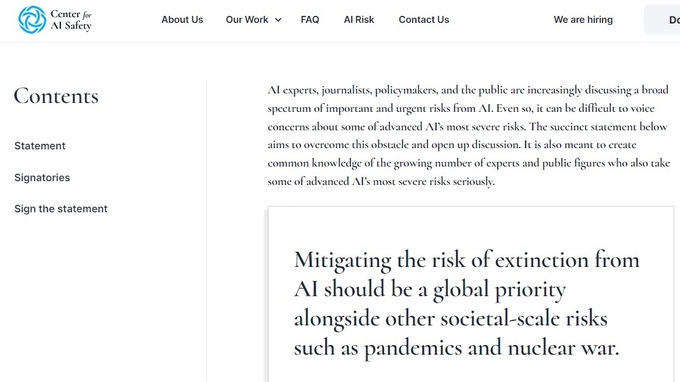This screenshot has height=382, width=680.
Task: Go to the FAQ page
Action: click(x=310, y=20)
